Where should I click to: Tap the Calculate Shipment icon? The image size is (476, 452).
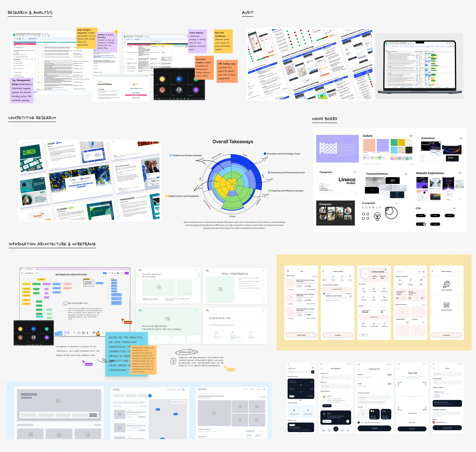point(308,410)
